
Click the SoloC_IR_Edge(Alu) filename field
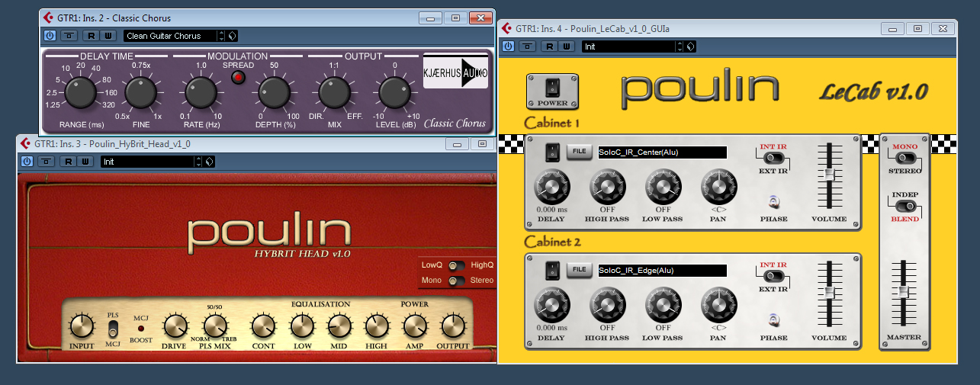pyautogui.click(x=662, y=270)
